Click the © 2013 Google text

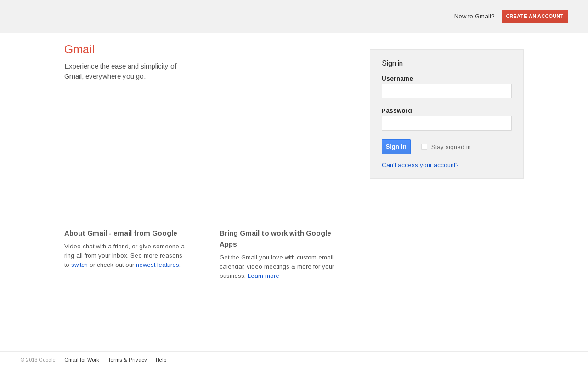point(38,360)
